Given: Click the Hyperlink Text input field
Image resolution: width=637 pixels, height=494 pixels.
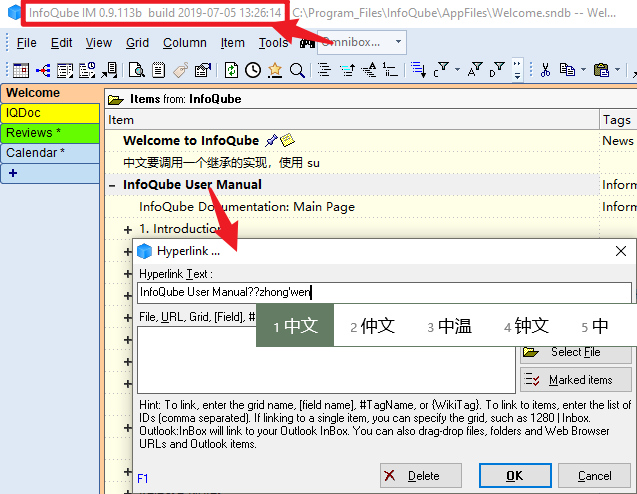Looking at the screenshot, I should [x=384, y=292].
